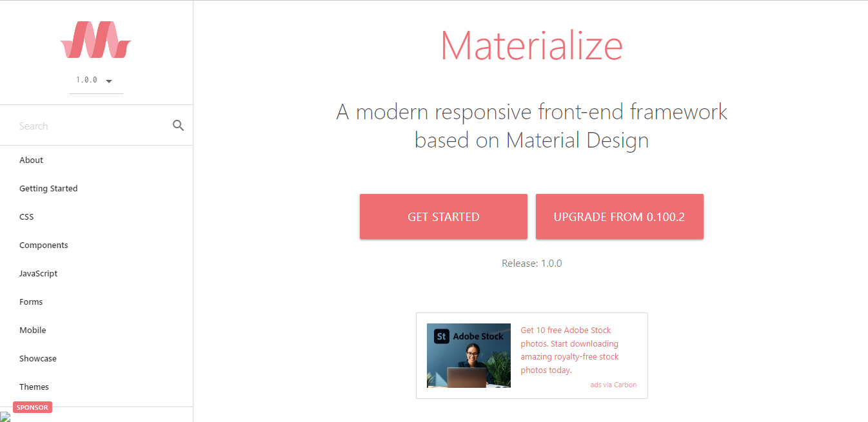
Task: Click the 'ads via Carbon' link
Action: (x=613, y=385)
